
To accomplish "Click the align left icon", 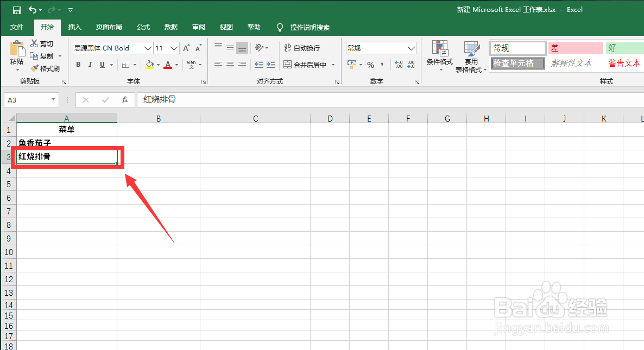I will pyautogui.click(x=218, y=65).
